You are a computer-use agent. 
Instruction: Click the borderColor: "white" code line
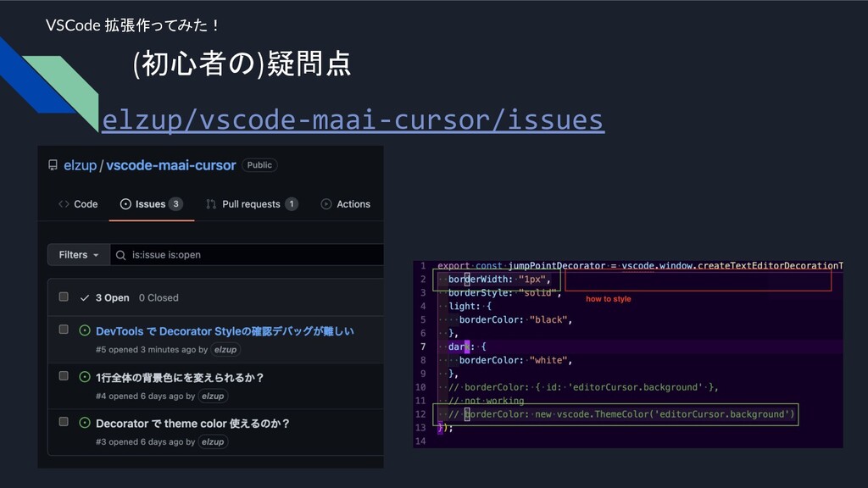point(515,360)
